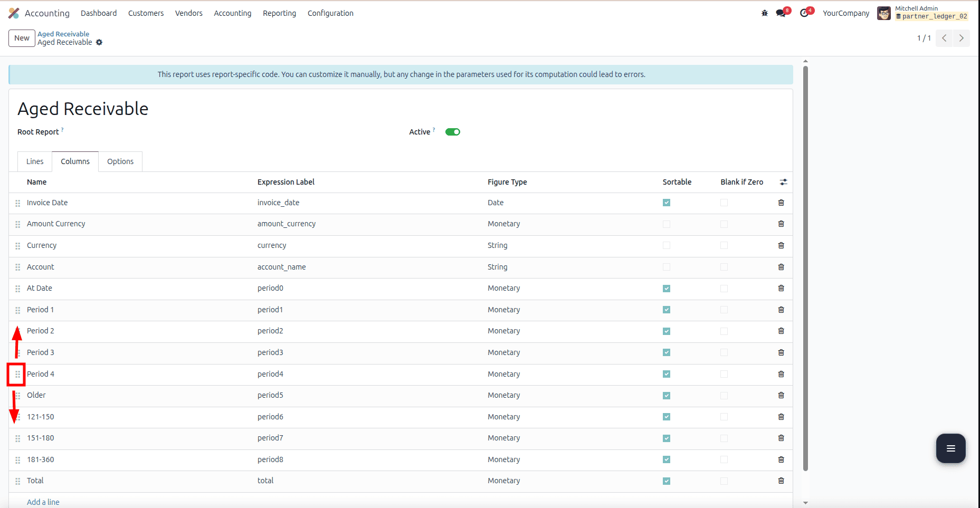Click the Aged Receivable breadcrumb link

tap(63, 34)
